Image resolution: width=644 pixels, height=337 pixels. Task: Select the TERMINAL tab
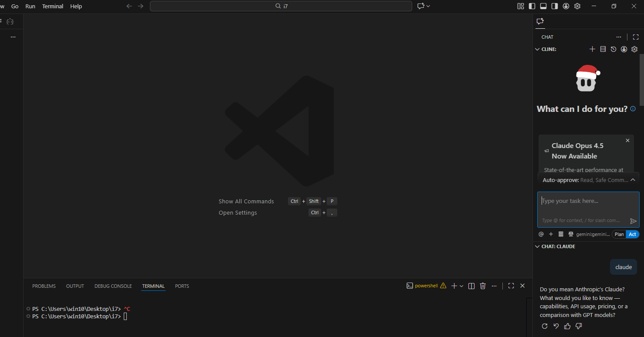153,286
